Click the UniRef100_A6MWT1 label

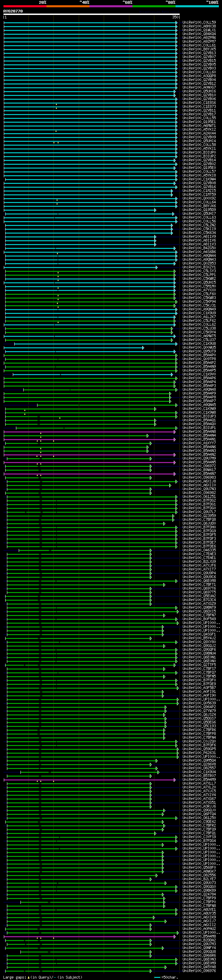pyautogui.click(x=199, y=125)
